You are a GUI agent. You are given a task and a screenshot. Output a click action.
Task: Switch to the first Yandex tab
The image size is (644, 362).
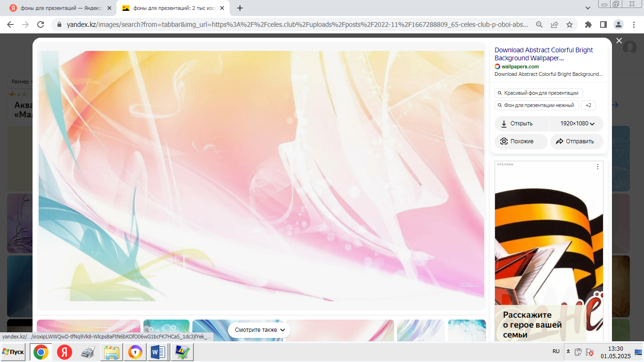(61, 8)
